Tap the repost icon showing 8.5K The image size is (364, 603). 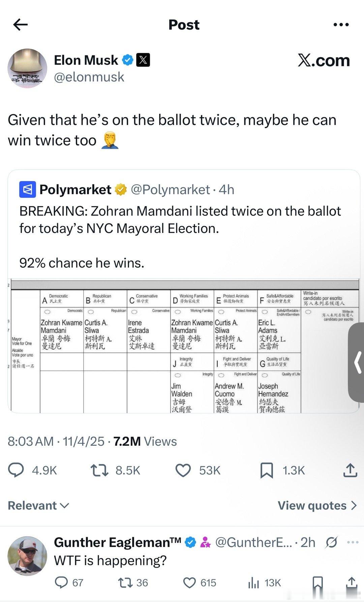[99, 470]
